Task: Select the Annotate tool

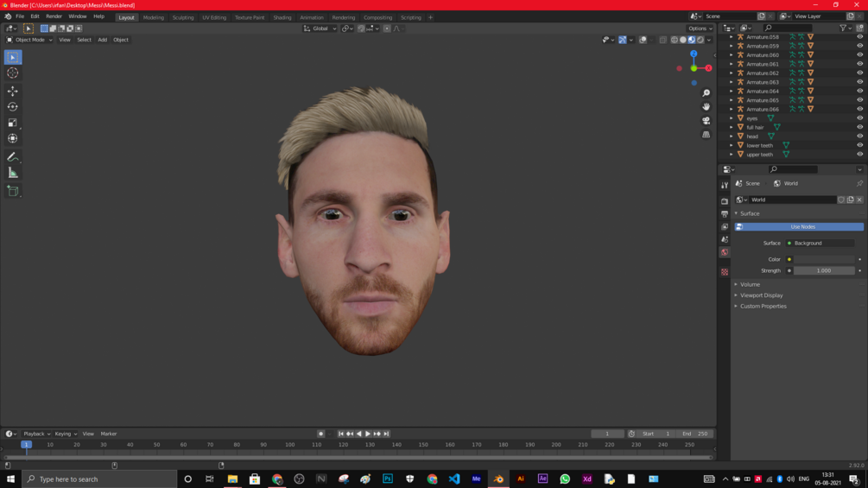Action: pos(13,157)
